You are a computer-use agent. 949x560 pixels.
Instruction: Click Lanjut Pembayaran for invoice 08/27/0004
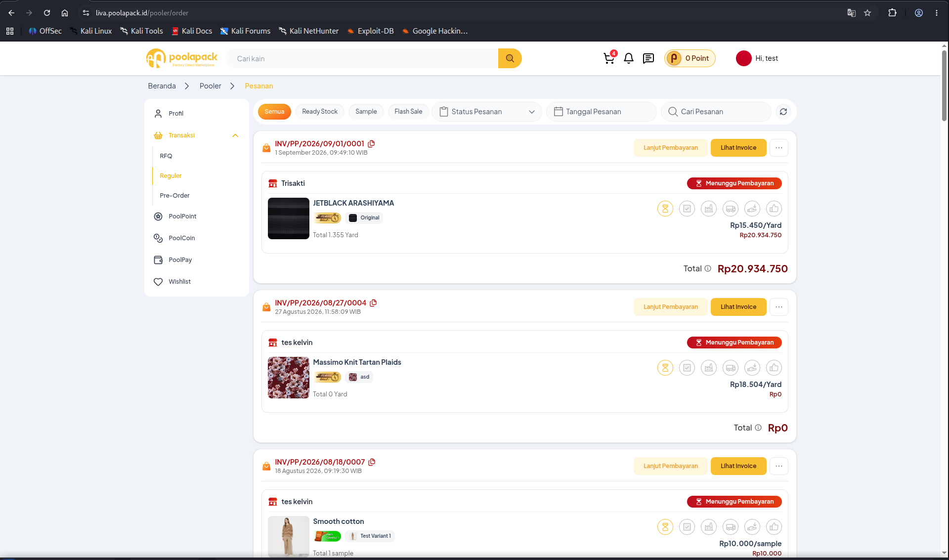[671, 307]
